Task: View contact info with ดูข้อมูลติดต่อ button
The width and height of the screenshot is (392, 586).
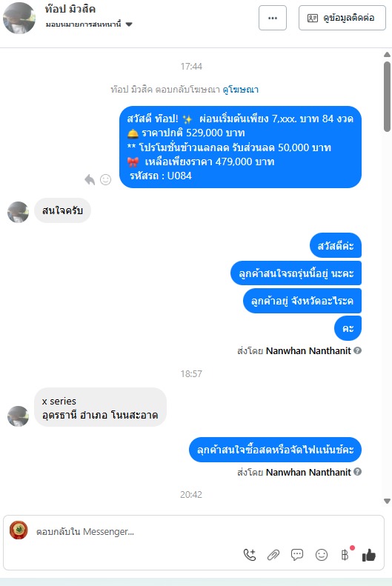Action: 342,18
